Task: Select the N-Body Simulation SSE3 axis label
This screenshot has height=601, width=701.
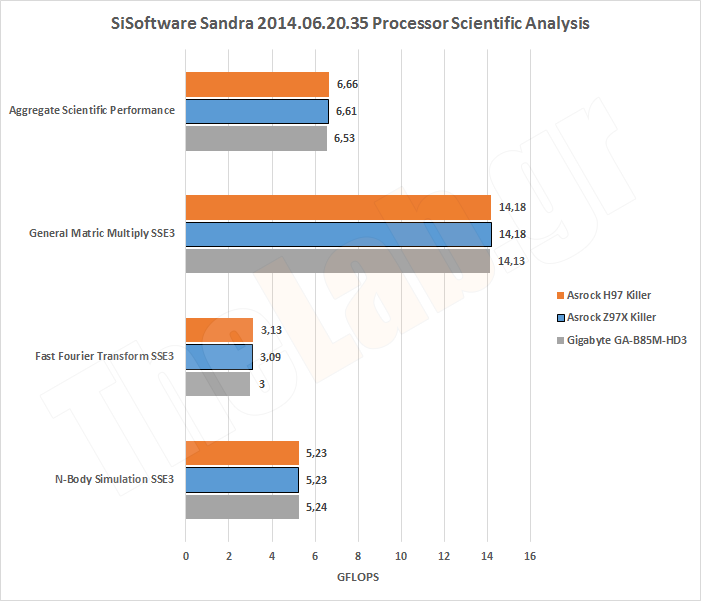Action: 114,480
